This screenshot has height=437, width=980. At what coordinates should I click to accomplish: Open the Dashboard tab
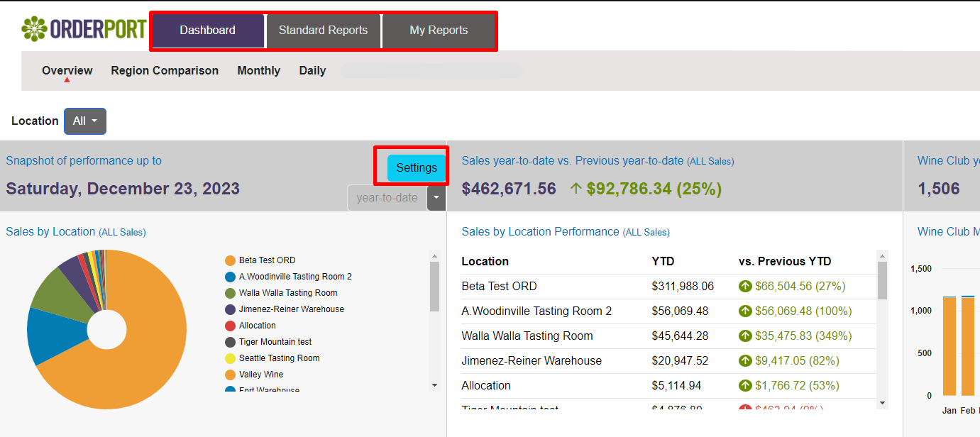[x=208, y=31]
